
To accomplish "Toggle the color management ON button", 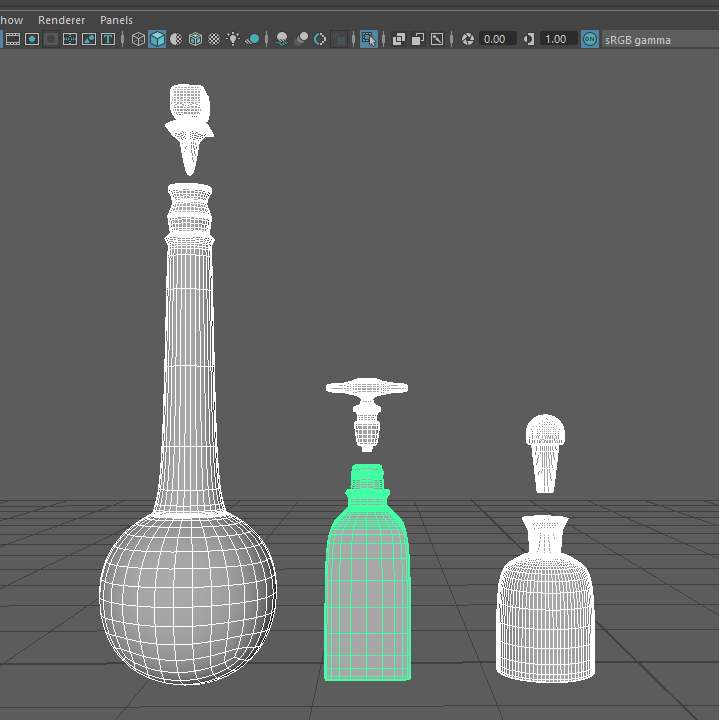I will (x=590, y=39).
